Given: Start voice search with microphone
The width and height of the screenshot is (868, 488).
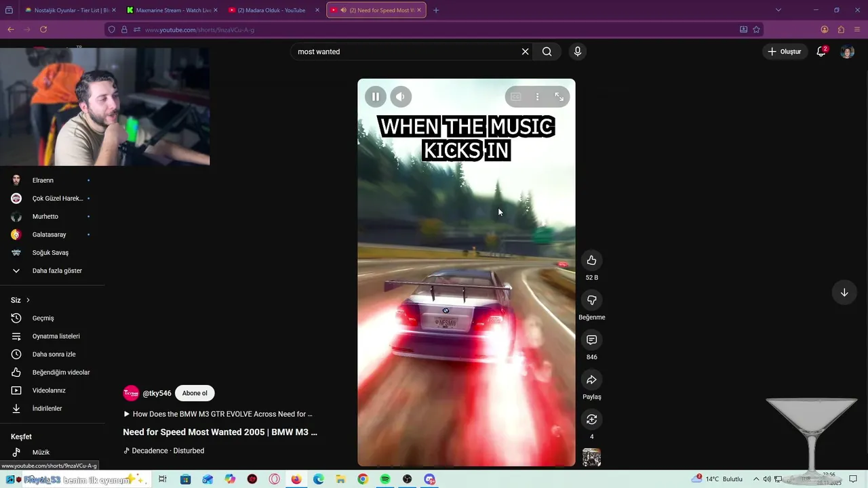Looking at the screenshot, I should (x=577, y=52).
